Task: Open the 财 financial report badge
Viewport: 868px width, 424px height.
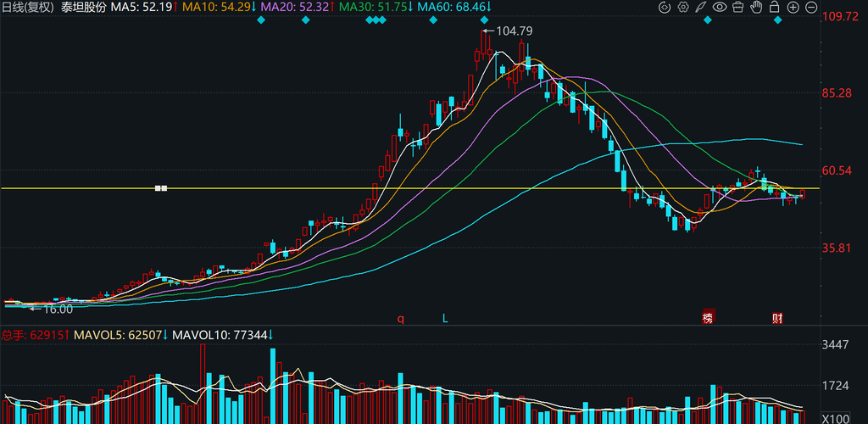Action: (778, 318)
